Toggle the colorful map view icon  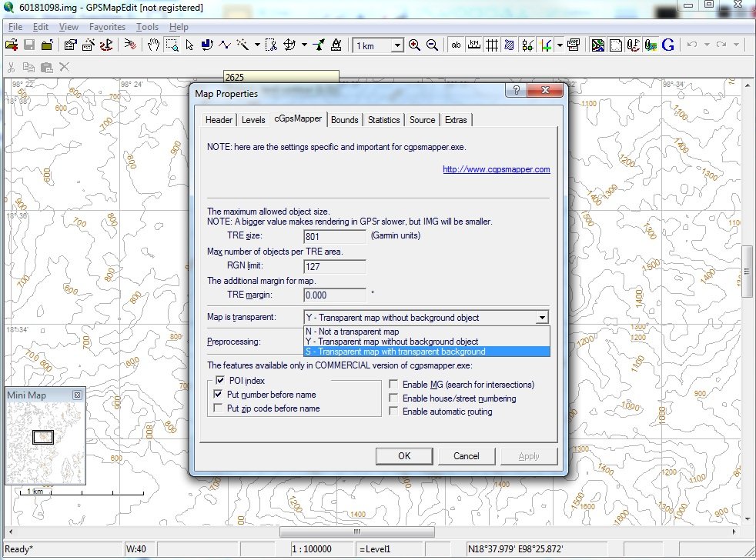[x=598, y=45]
